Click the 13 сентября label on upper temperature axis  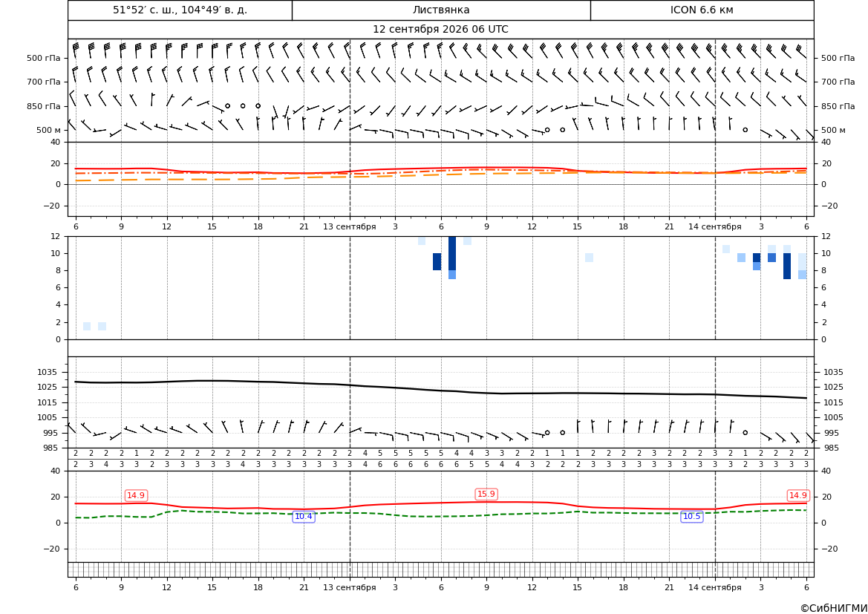coord(349,226)
